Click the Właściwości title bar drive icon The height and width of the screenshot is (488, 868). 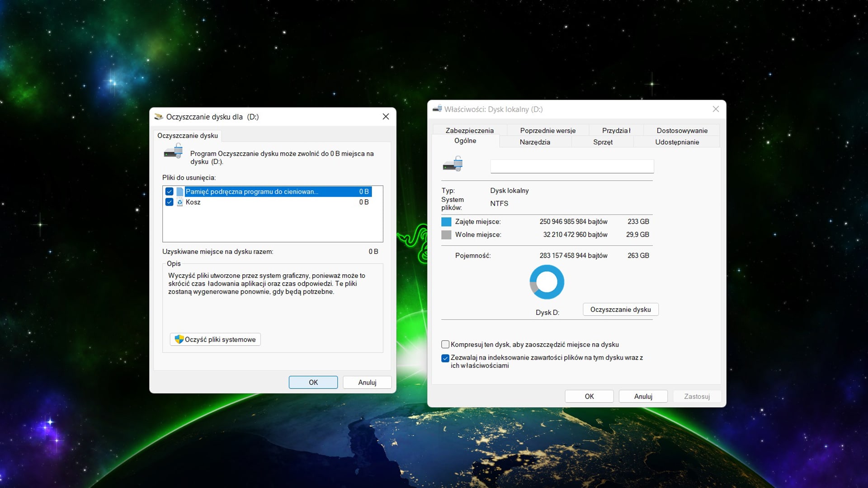(x=437, y=109)
